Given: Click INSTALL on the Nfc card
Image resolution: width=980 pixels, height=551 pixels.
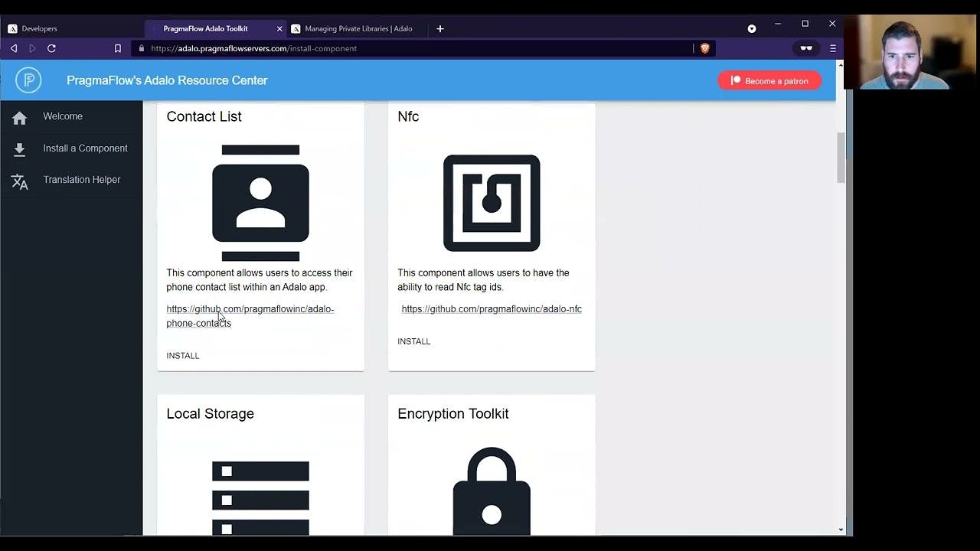Looking at the screenshot, I should (x=414, y=341).
